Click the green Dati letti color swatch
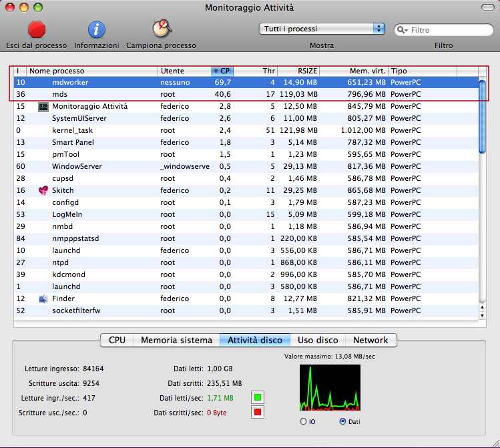Viewport: 500px width, 448px height. pyautogui.click(x=258, y=397)
